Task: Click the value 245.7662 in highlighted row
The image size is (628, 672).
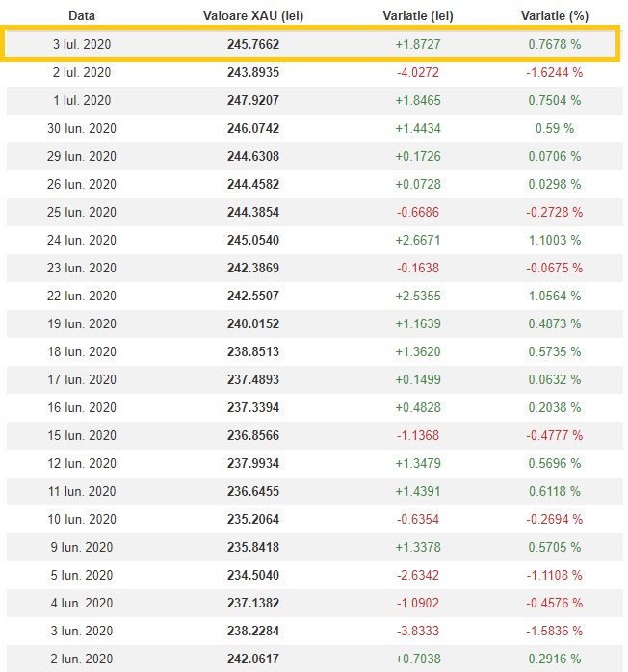Action: click(254, 45)
